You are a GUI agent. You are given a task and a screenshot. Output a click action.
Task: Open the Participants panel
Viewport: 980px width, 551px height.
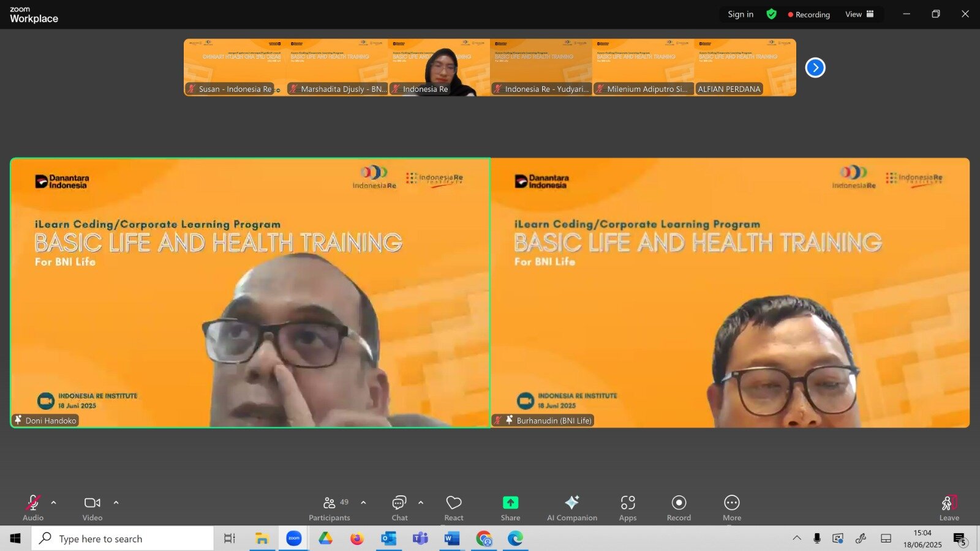(x=330, y=508)
